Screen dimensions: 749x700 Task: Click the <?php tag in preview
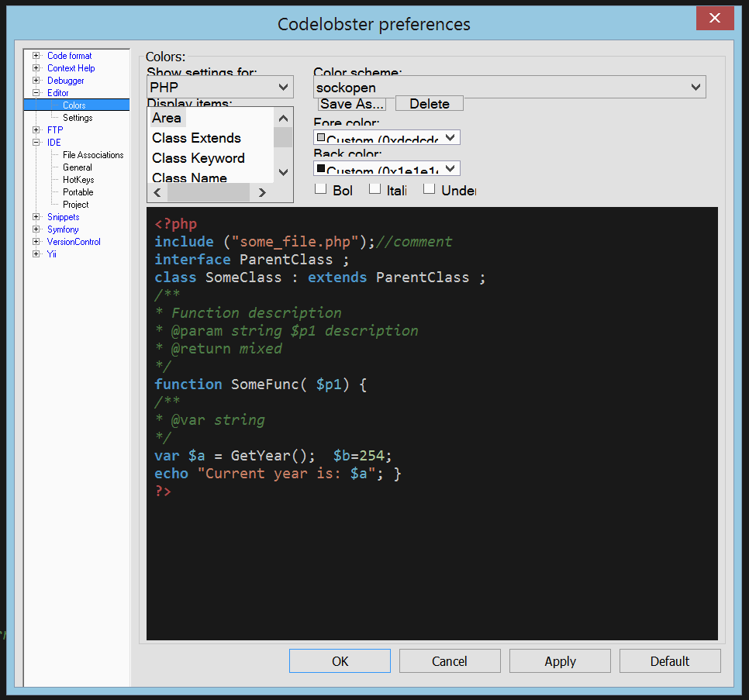click(176, 223)
